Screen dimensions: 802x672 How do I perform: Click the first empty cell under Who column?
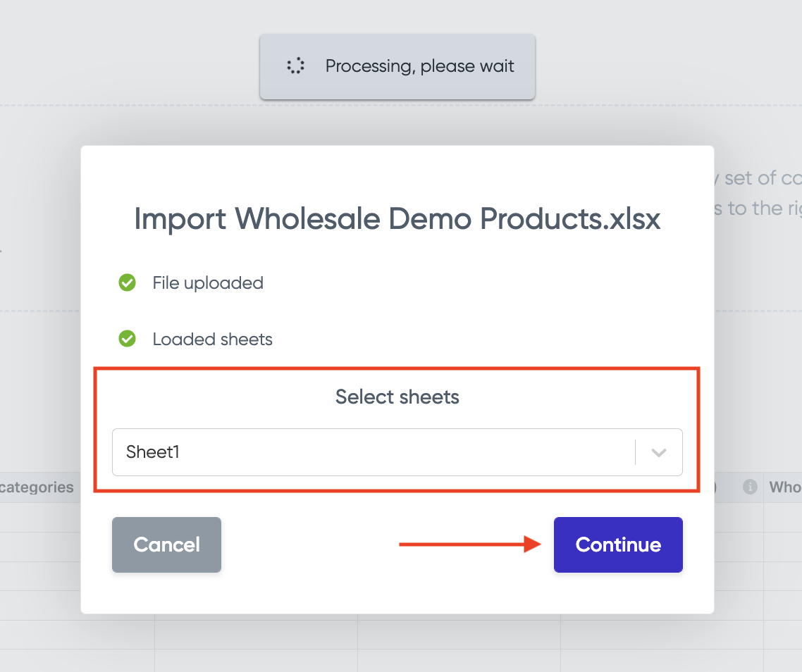[x=783, y=518]
